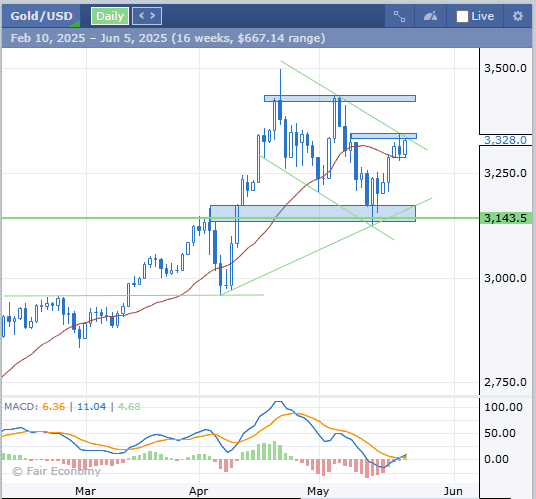Click the date range header text
This screenshot has height=499, width=536.
point(168,38)
